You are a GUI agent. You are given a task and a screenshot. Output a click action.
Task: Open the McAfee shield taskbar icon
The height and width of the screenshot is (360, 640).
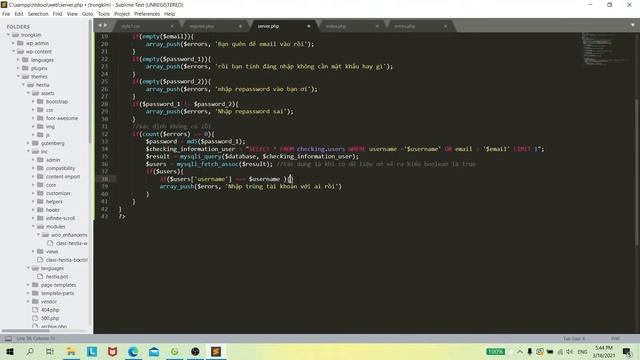pyautogui.click(x=113, y=351)
